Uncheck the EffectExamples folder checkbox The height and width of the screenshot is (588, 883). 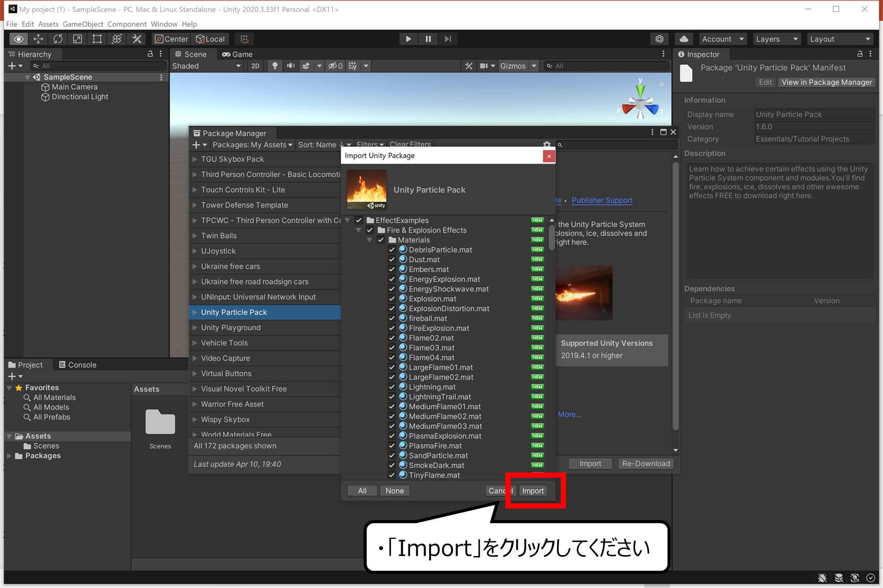(x=359, y=221)
